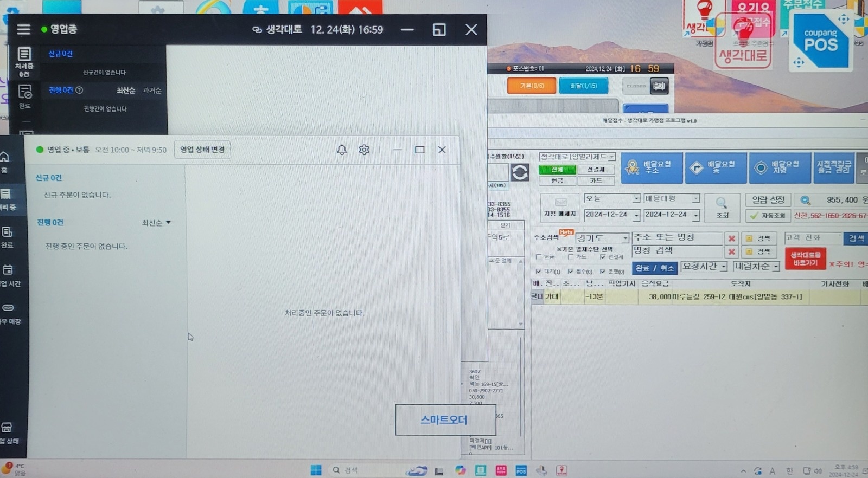Screen dimensions: 868x478
Task: Select the 선결제 payment filter button
Action: coord(596,170)
